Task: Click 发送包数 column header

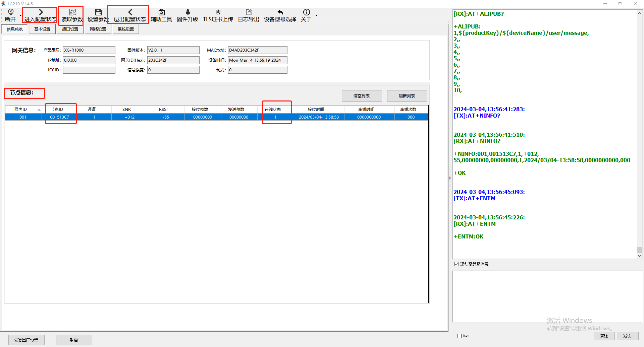Action: point(239,110)
